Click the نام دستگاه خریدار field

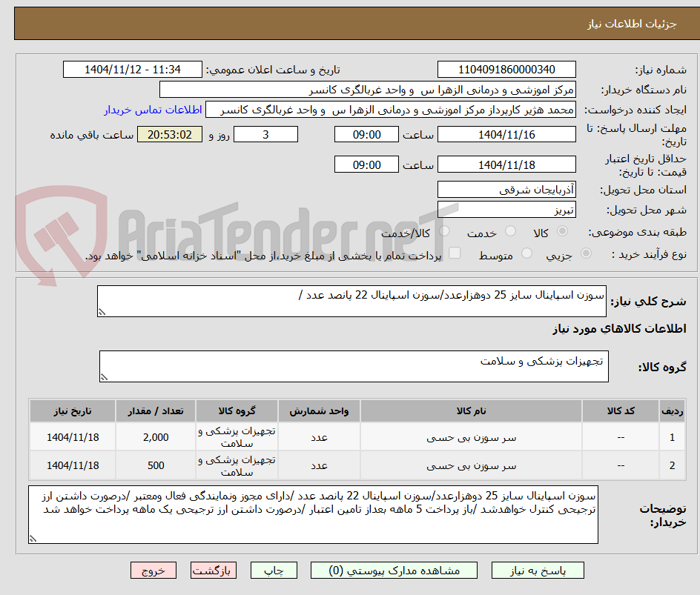(x=367, y=90)
